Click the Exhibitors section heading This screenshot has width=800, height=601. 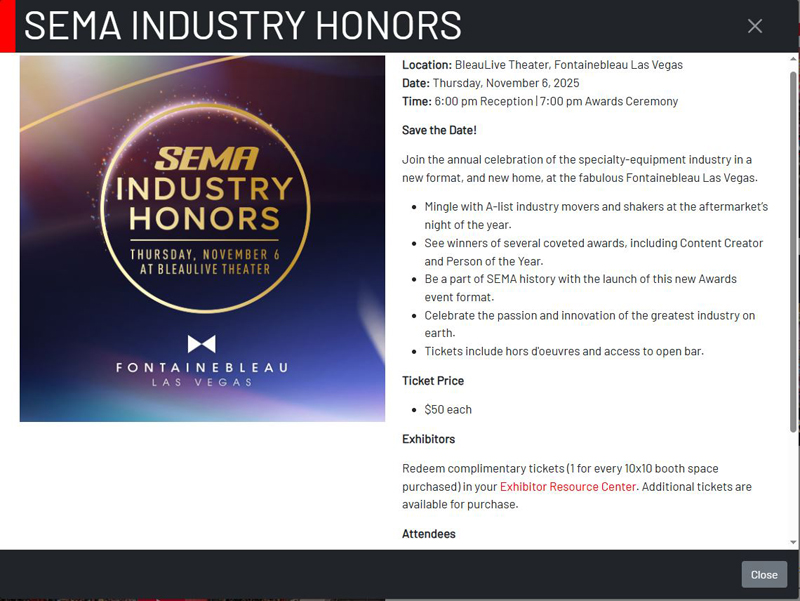[428, 439]
